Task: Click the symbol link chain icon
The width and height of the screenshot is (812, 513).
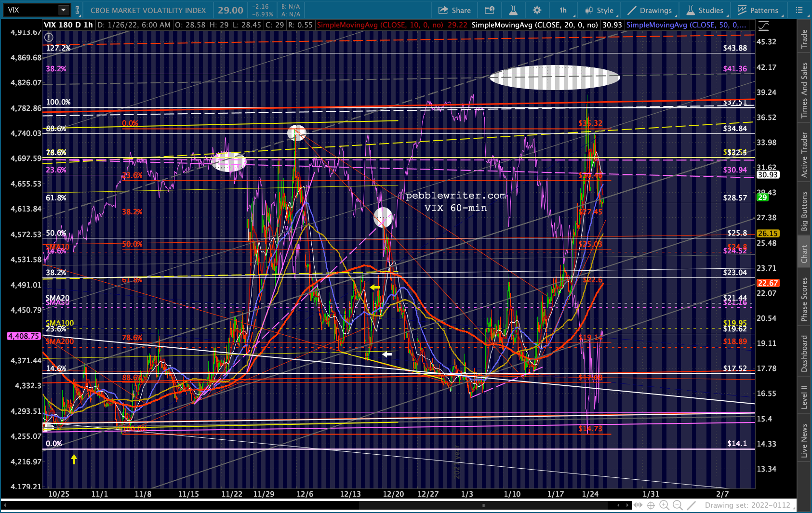Action: click(x=78, y=10)
